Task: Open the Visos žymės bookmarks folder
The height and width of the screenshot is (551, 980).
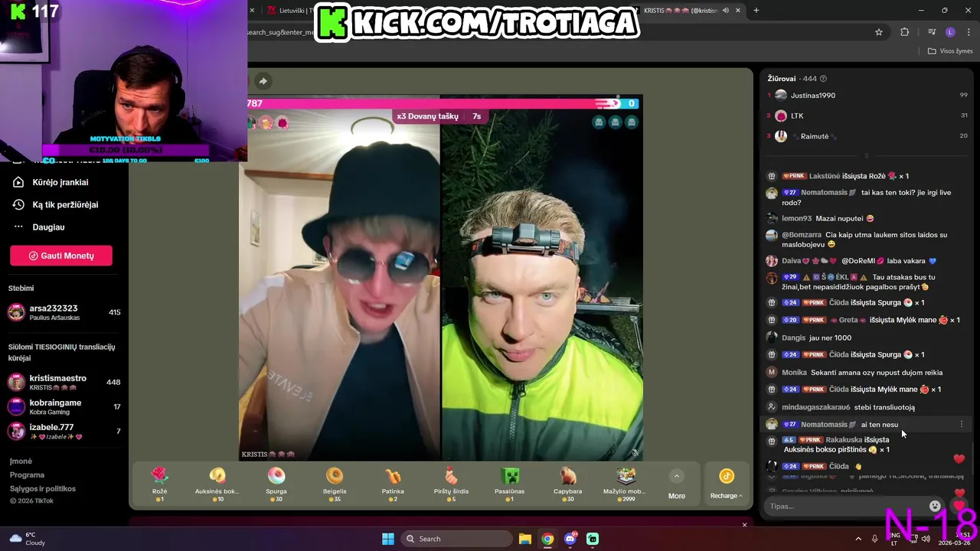Action: click(x=950, y=51)
